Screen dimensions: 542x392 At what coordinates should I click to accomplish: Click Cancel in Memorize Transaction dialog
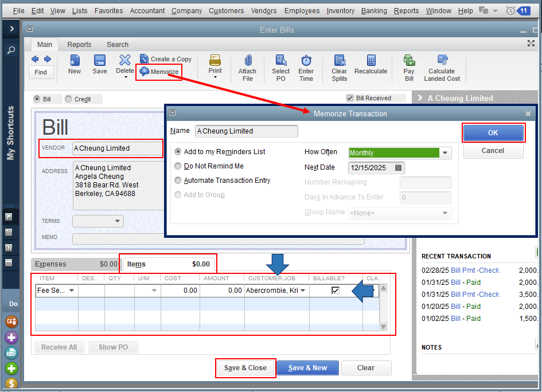493,151
